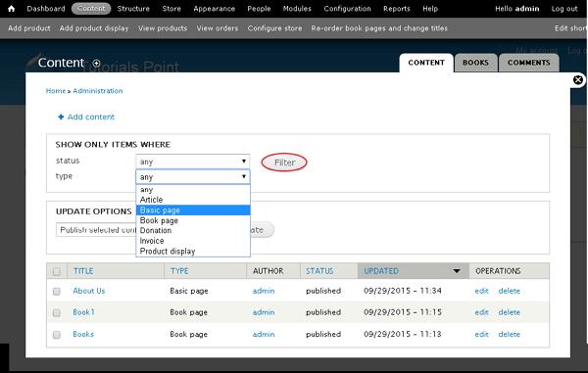Image resolution: width=588 pixels, height=373 pixels.
Task: Click Administration breadcrumb link
Action: click(97, 91)
